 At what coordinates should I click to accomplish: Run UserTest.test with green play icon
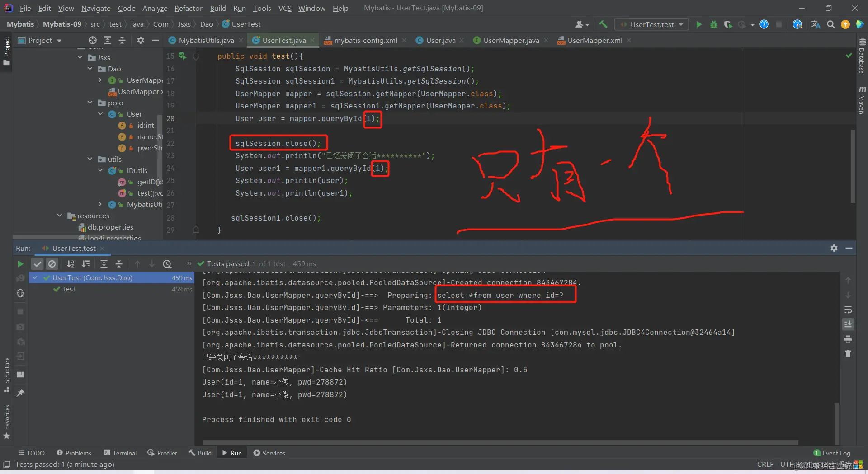click(699, 24)
